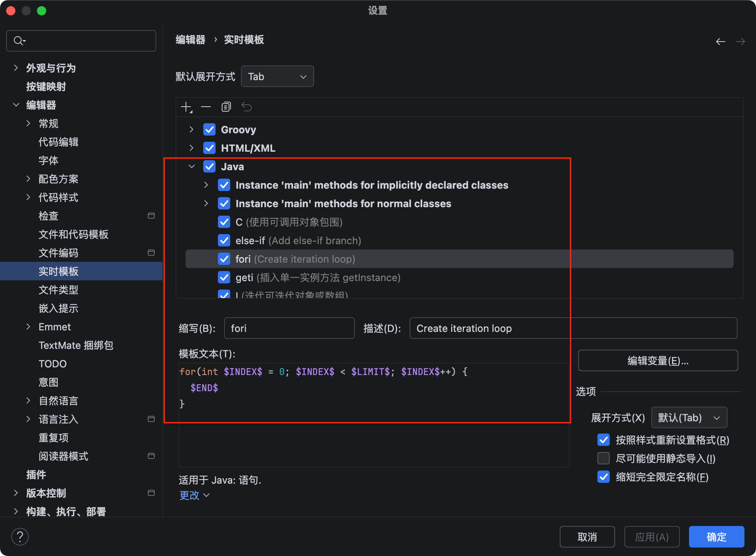Click the search magnifier icon in sidebar
The height and width of the screenshot is (556, 756).
[x=18, y=41]
